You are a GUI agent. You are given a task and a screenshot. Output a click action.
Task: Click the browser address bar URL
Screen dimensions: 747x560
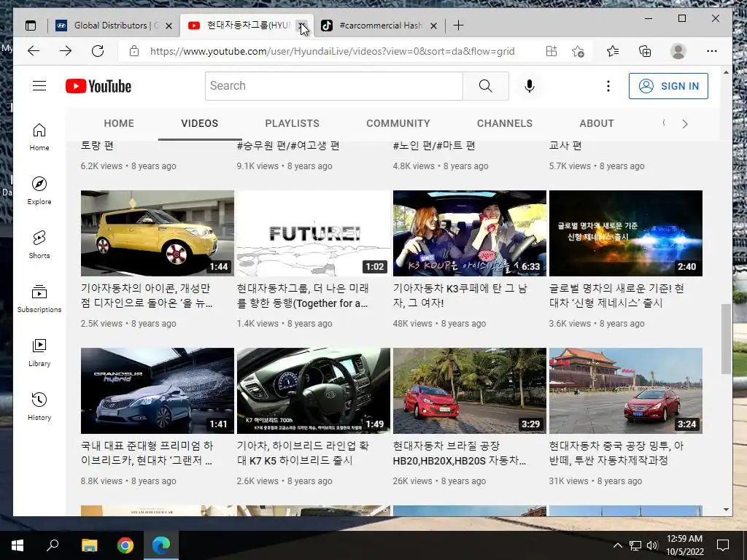click(332, 51)
